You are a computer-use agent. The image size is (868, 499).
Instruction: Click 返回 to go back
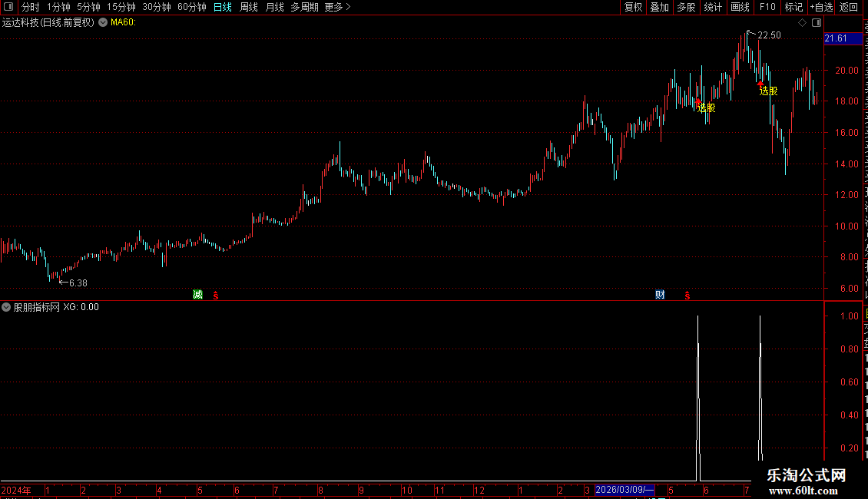click(x=849, y=7)
